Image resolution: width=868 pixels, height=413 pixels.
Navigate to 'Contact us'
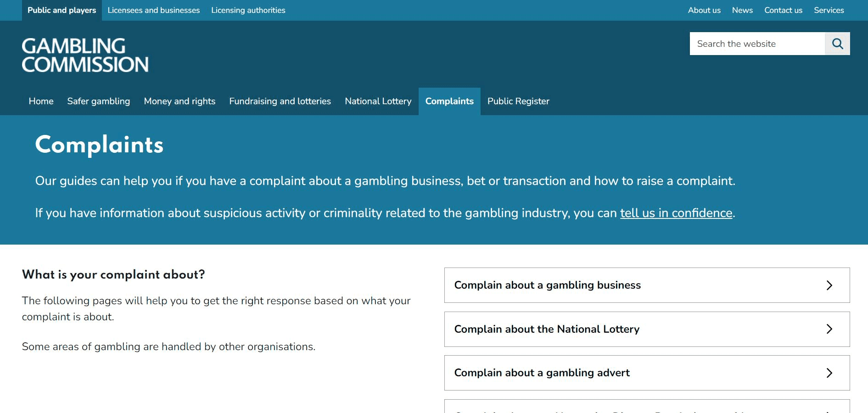pos(783,10)
